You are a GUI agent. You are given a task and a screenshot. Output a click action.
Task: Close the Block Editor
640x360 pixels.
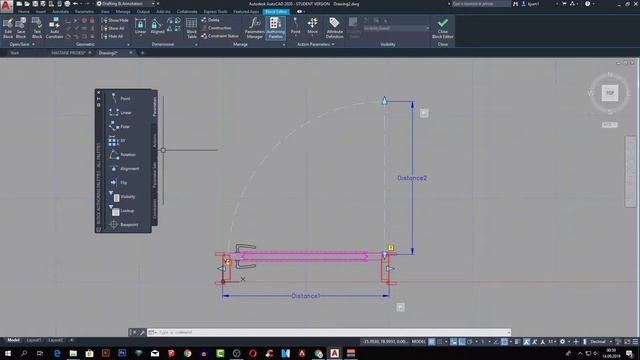click(442, 28)
